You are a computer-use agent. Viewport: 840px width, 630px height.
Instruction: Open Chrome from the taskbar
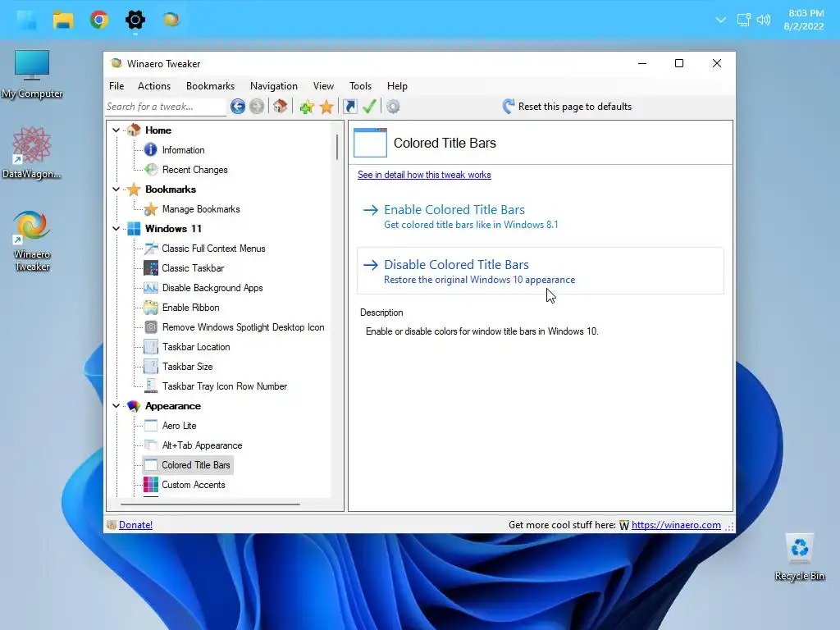click(x=99, y=20)
